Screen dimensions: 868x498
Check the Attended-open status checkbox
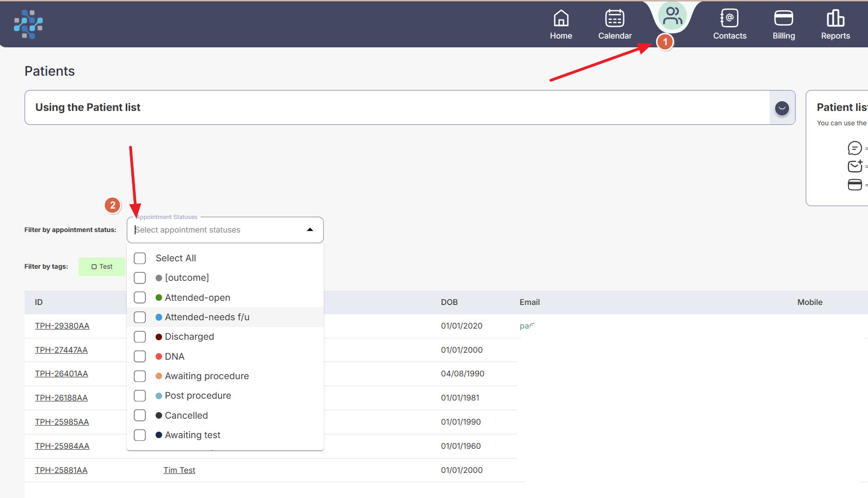tap(140, 298)
